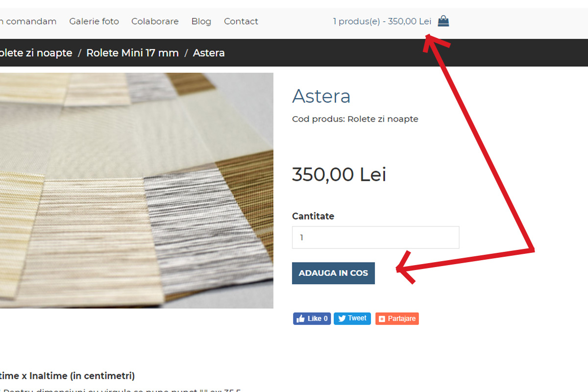Click the Astera product title
The width and height of the screenshot is (588, 392).
click(x=321, y=96)
